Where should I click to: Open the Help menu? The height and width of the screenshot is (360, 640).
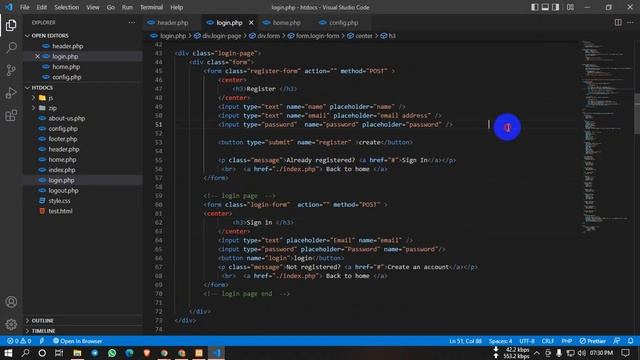pyautogui.click(x=177, y=7)
